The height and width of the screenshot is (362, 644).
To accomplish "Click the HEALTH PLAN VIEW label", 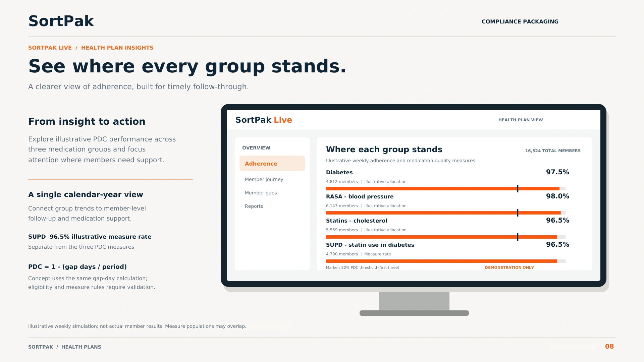I will [521, 120].
